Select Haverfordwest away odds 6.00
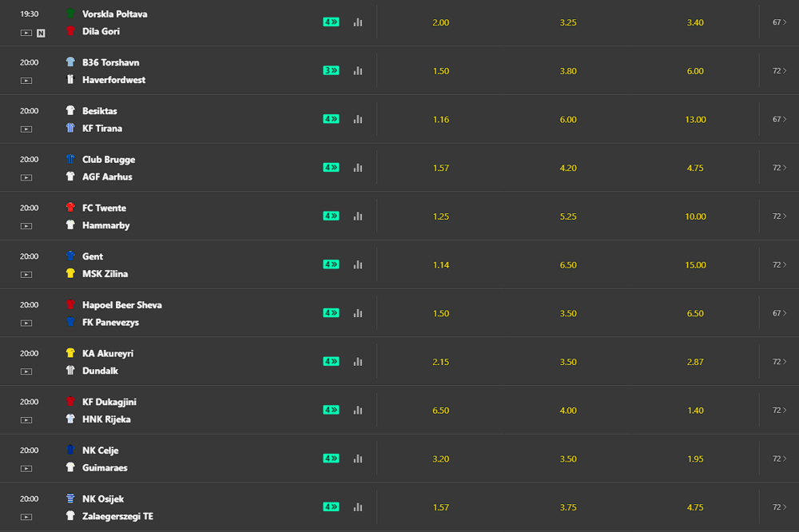 [x=695, y=71]
